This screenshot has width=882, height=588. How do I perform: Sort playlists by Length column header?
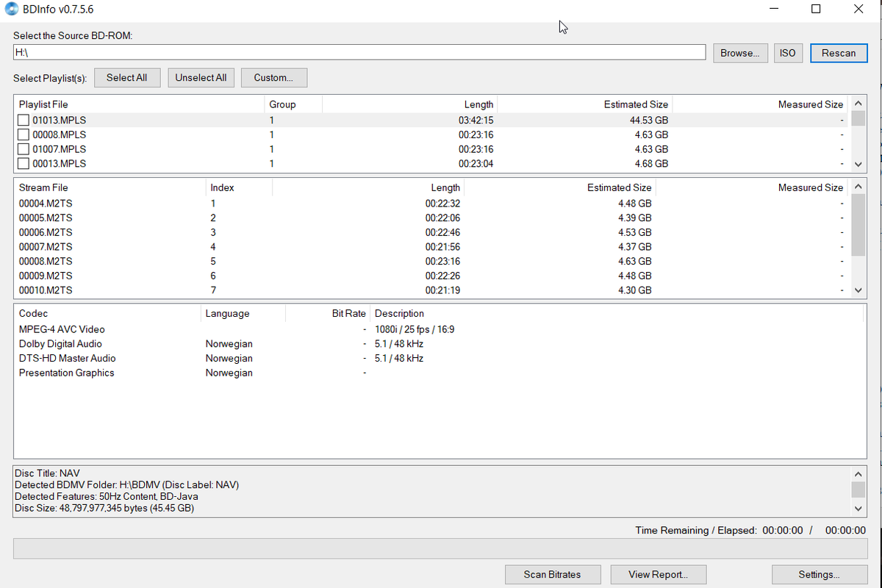409,104
